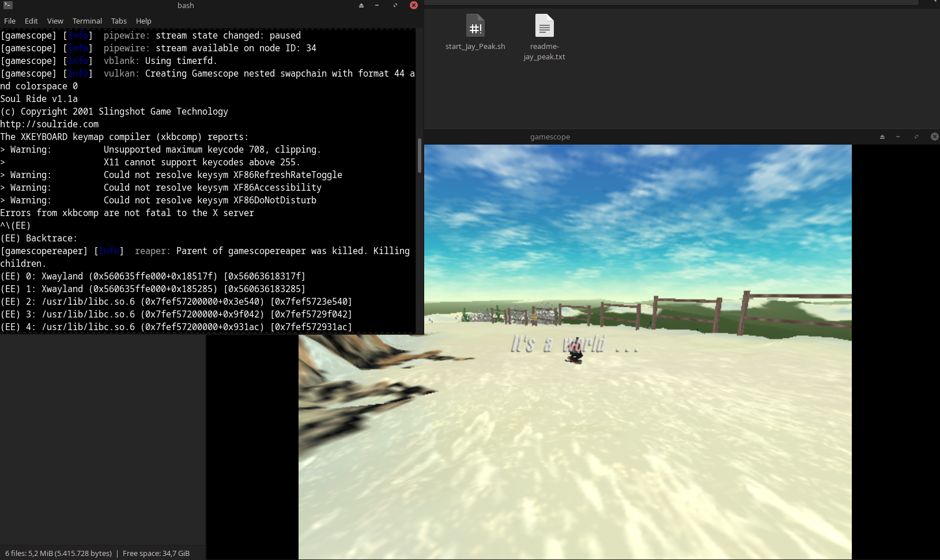Click the "stream available on node ID: 34" line
The image size is (940, 560).
click(158, 48)
